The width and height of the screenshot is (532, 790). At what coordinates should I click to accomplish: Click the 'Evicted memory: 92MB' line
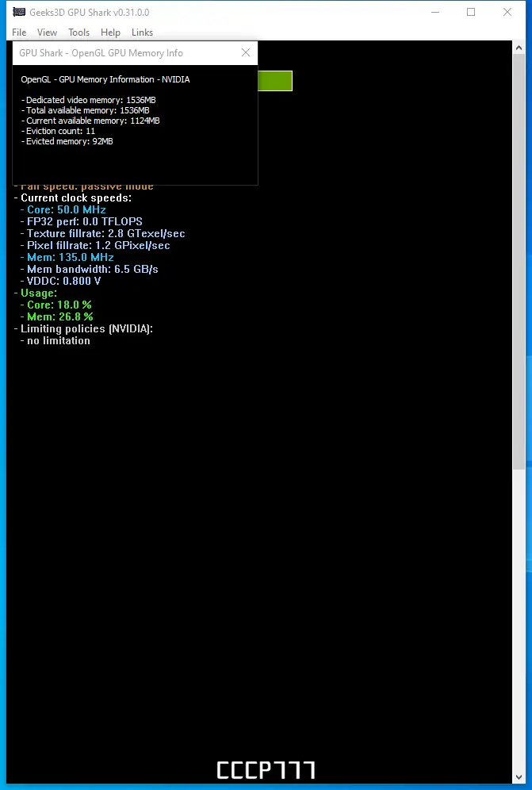[67, 141]
